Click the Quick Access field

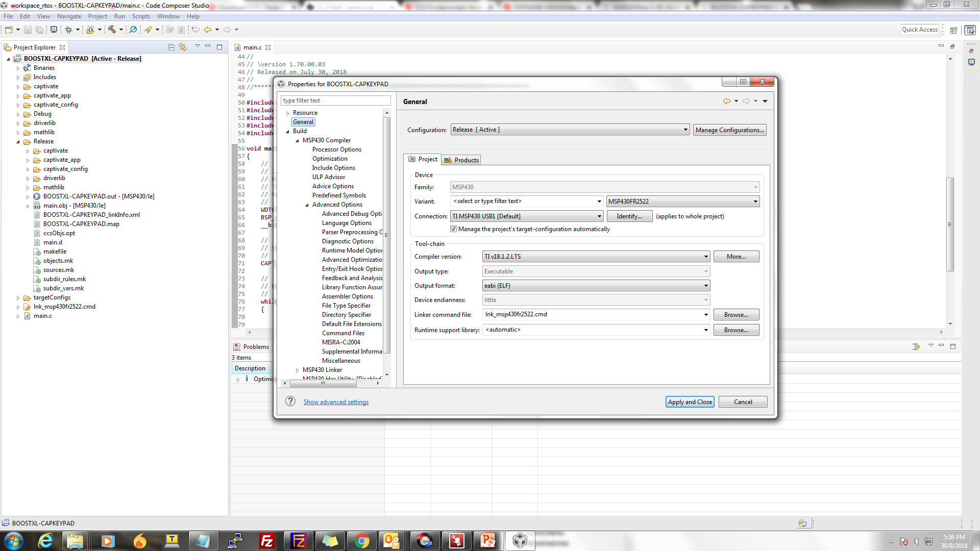(x=920, y=30)
